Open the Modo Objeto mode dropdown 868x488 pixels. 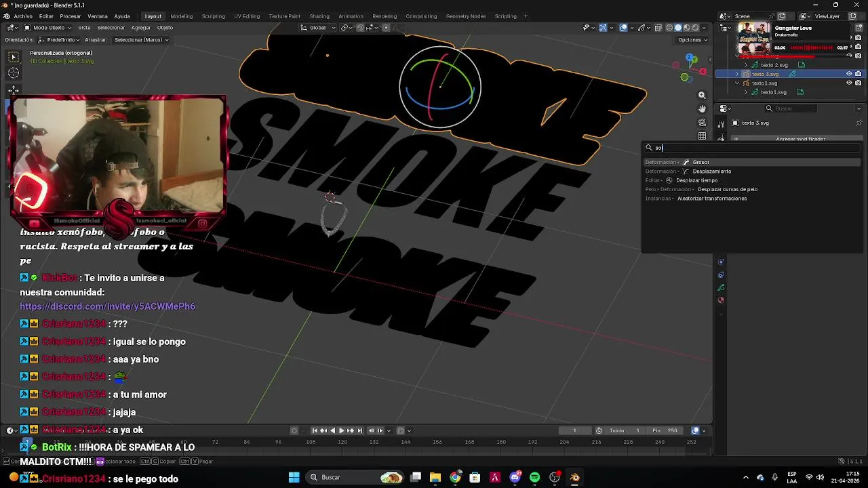tap(48, 28)
